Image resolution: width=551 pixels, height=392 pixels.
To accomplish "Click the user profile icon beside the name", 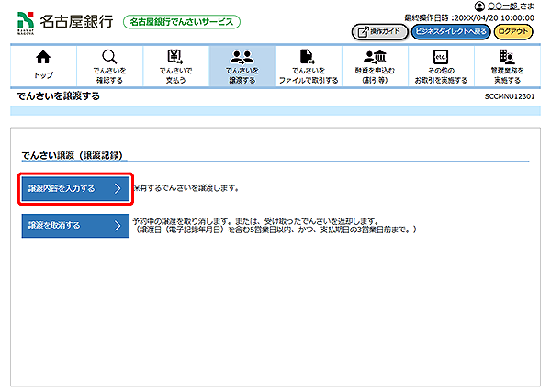I will [479, 6].
